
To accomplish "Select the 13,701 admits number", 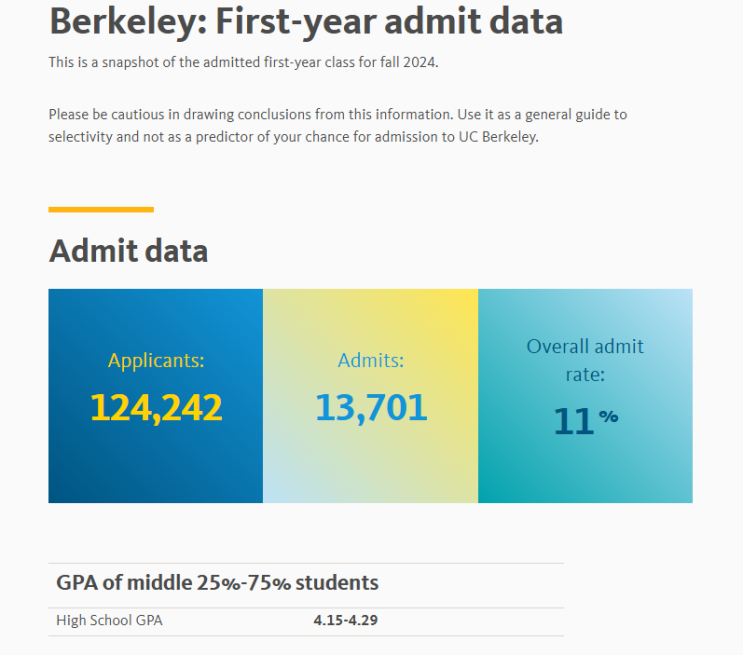I will [371, 407].
